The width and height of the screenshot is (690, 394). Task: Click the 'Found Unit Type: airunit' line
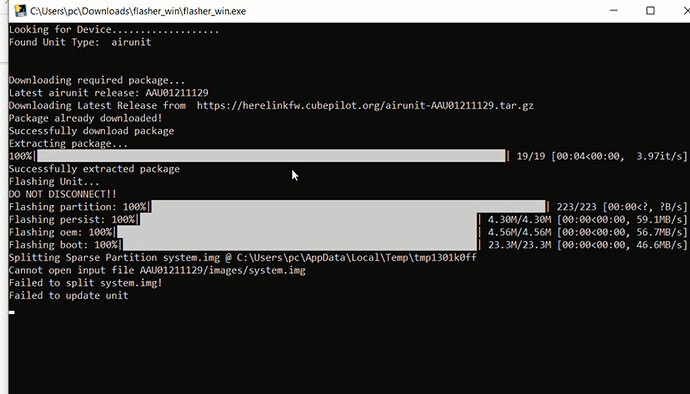80,42
